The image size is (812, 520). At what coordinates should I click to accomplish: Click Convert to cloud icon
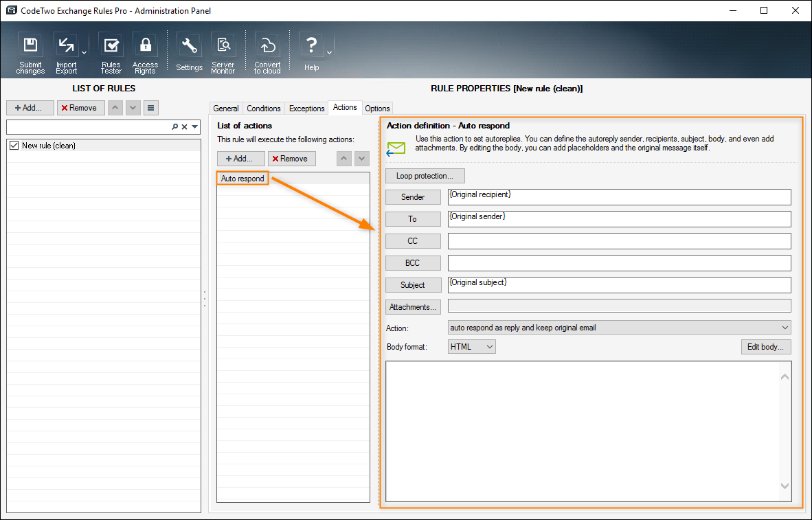pos(267,53)
